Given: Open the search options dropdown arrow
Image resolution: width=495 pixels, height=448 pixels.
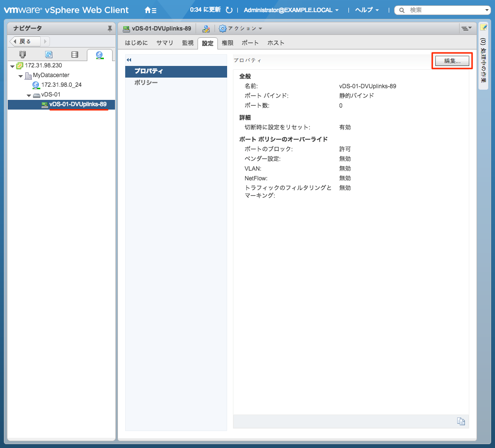Looking at the screenshot, I should [486, 10].
